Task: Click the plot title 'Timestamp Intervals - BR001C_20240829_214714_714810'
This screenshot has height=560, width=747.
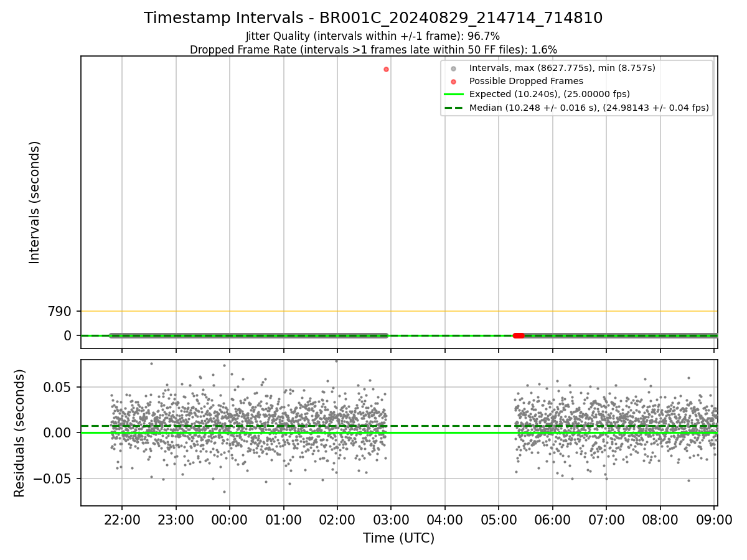Action: click(x=373, y=18)
